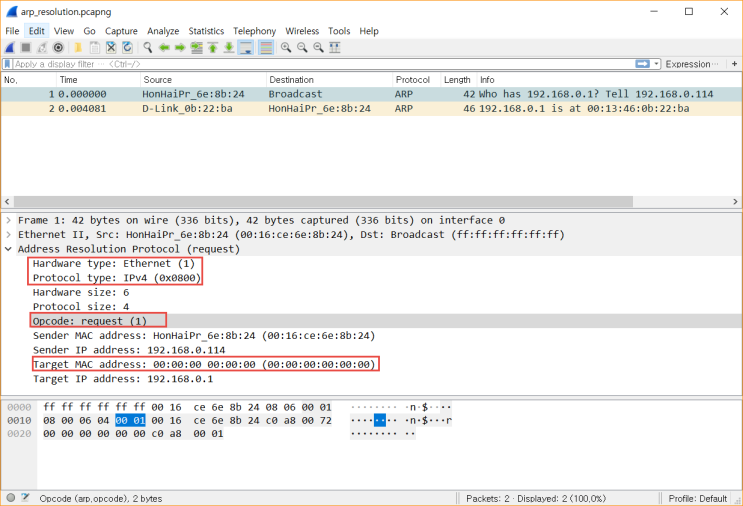Start capturing packets with the shark fin icon
743x506 pixels.
(10, 47)
